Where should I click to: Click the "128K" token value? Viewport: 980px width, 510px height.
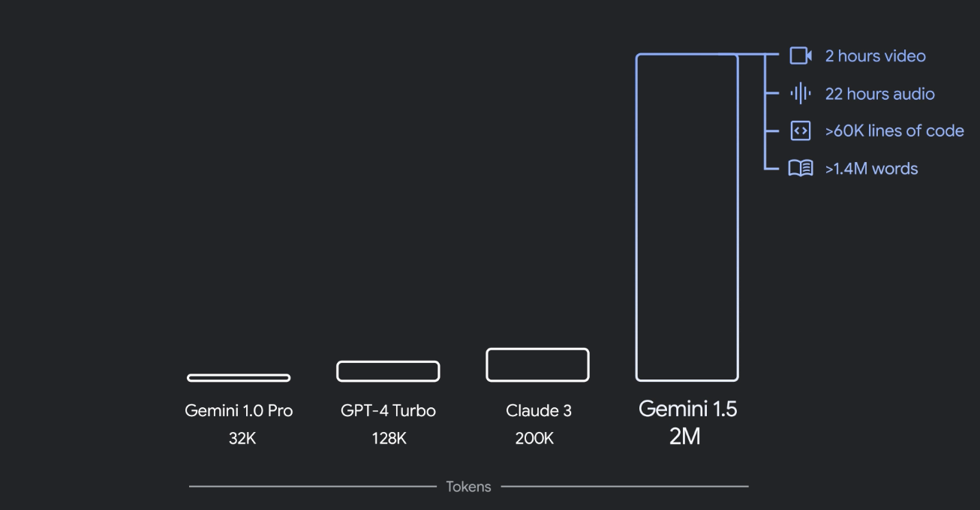(x=388, y=439)
